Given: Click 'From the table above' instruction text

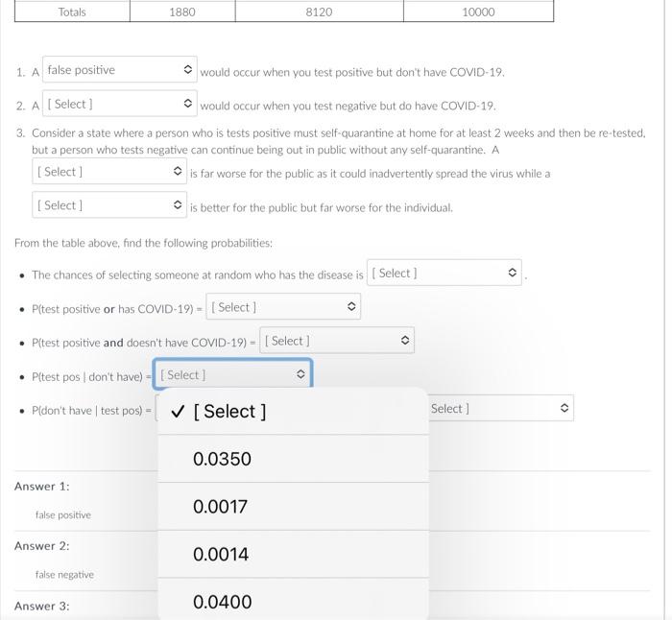Looking at the screenshot, I should point(143,243).
